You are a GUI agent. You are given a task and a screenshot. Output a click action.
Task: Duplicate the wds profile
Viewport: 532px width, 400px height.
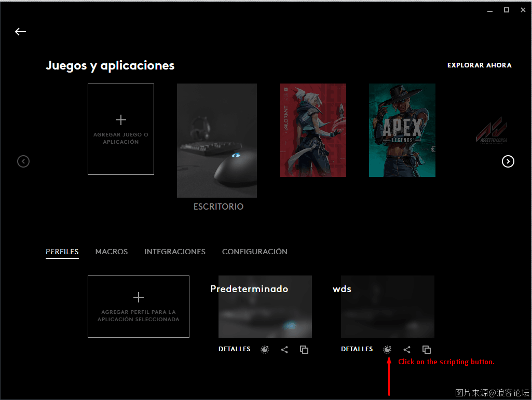pos(427,350)
